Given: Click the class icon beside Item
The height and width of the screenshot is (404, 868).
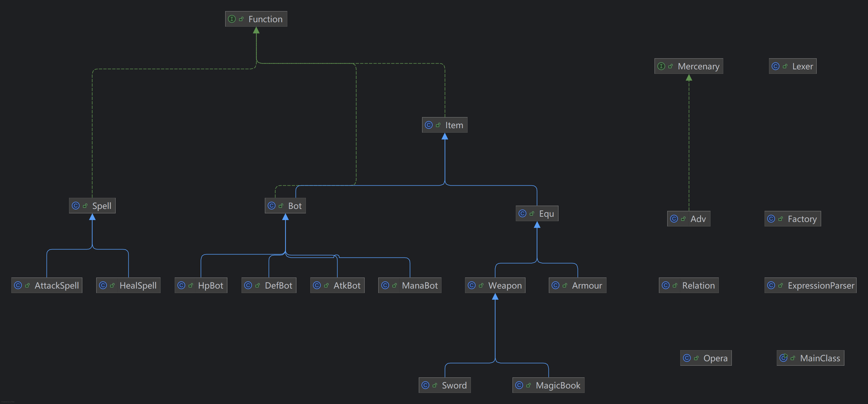Looking at the screenshot, I should pos(429,125).
